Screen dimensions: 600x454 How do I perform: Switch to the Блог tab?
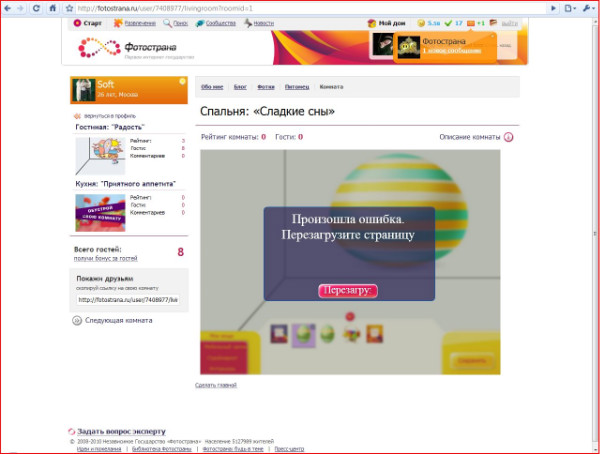pos(240,87)
